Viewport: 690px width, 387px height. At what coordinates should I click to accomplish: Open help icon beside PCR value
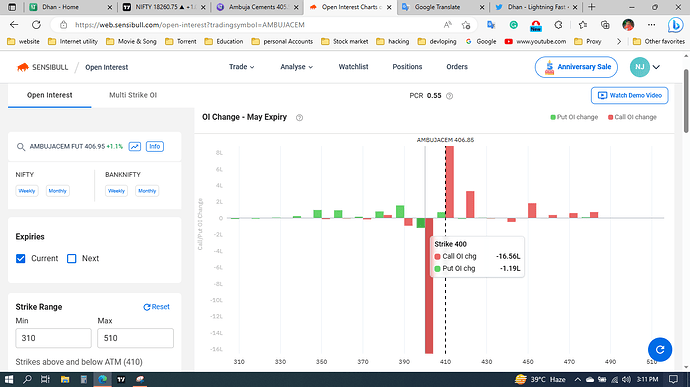[449, 96]
